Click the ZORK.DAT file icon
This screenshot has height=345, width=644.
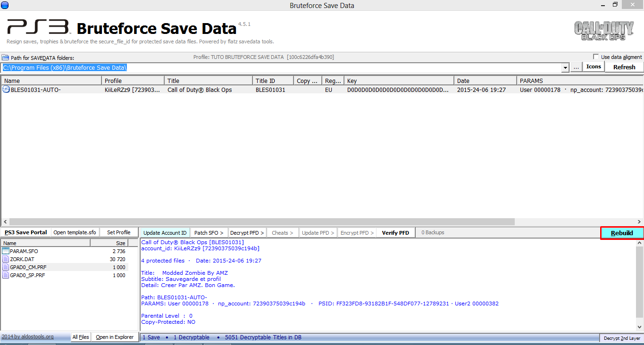6,259
